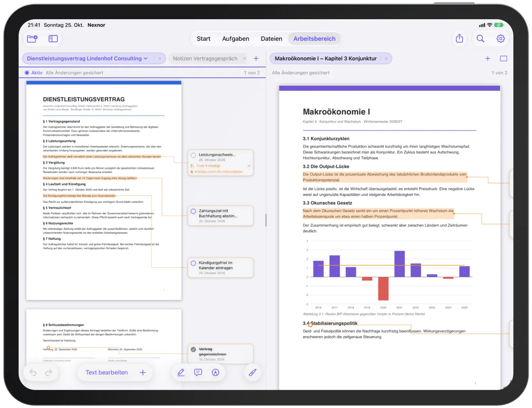Check off the Leistungsnachweis task
The height and width of the screenshot is (408, 532).
coord(194,155)
